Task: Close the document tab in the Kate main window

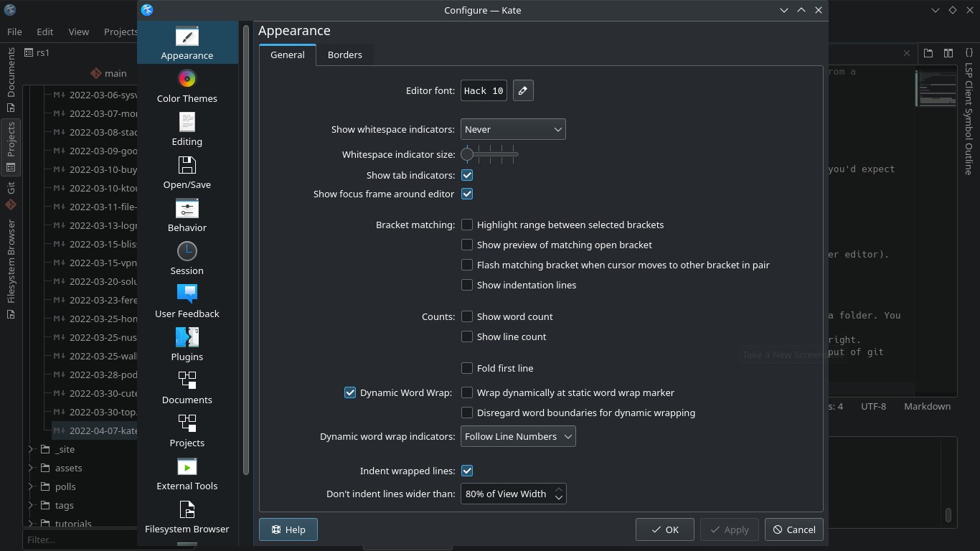Action: tap(907, 53)
